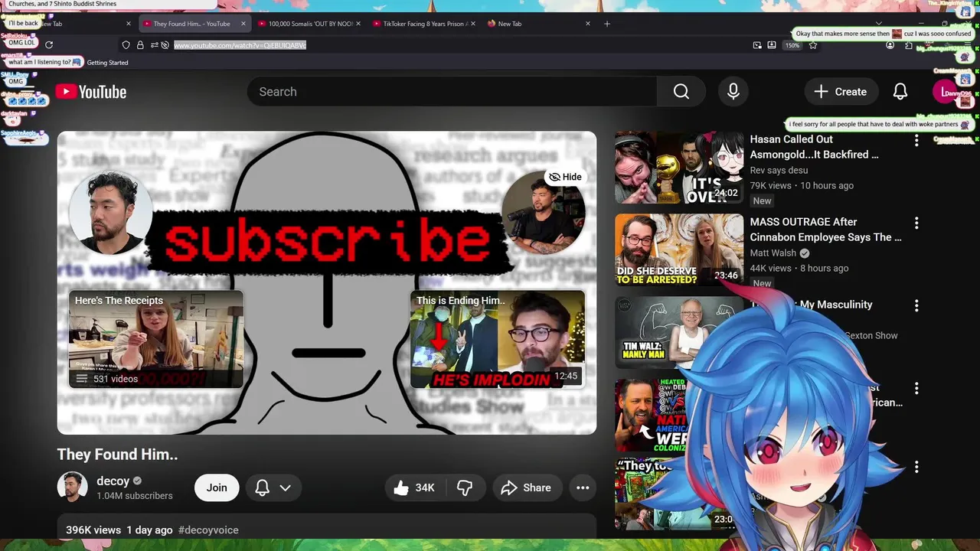Close the 100,000 Somalis tab
980x551 pixels.
coord(358,24)
